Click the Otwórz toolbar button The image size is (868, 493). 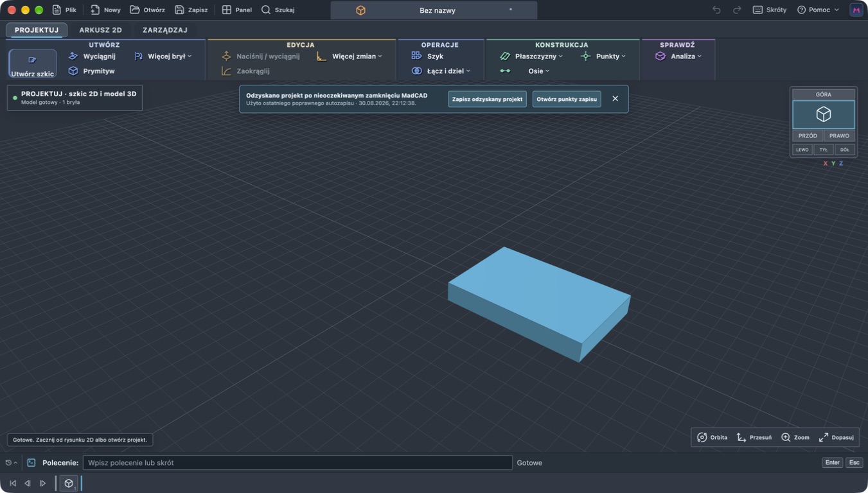point(147,10)
